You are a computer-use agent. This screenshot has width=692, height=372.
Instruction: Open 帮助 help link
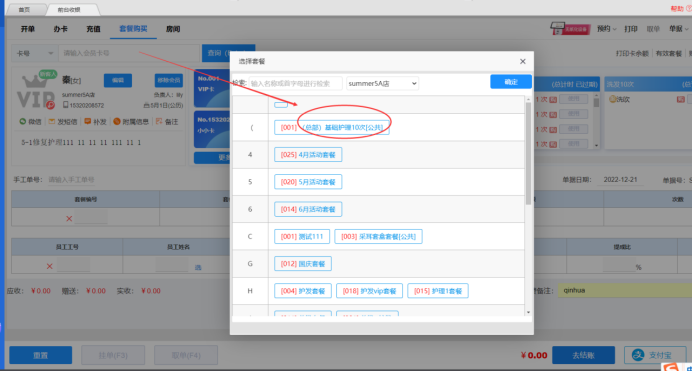(x=681, y=8)
